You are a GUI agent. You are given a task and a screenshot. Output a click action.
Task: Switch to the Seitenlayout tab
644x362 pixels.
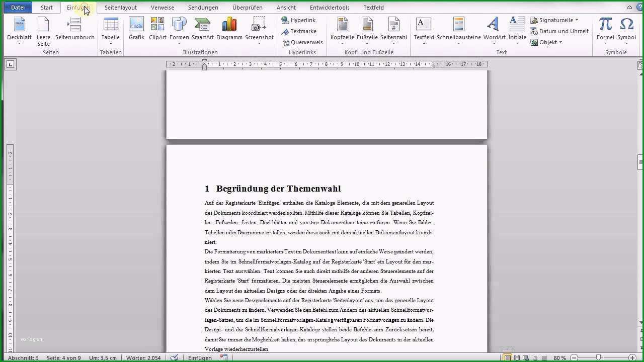121,8
